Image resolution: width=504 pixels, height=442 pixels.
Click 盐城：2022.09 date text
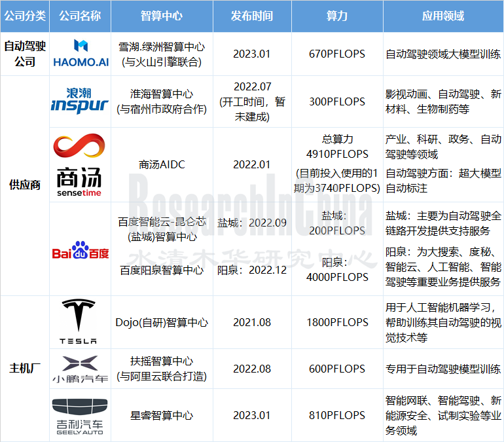pos(252,223)
